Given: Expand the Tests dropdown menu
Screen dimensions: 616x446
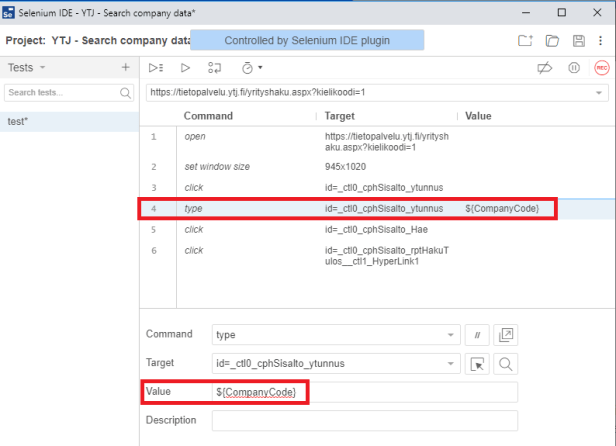Looking at the screenshot, I should click(28, 67).
